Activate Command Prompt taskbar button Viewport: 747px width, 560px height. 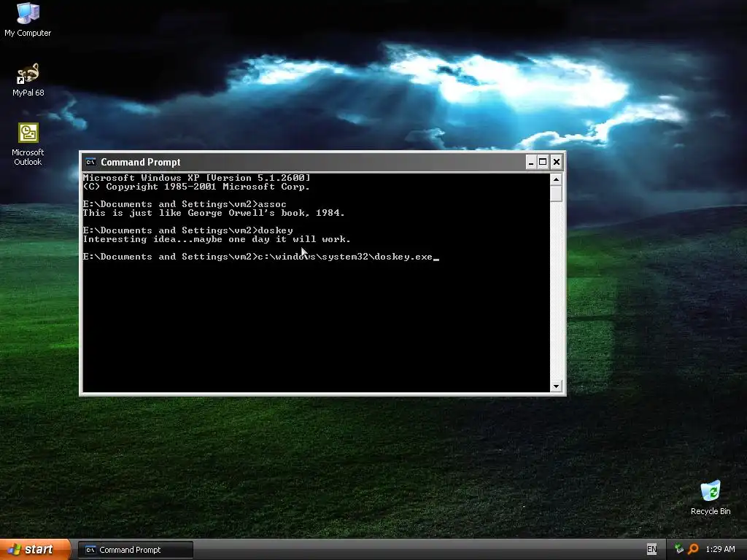point(135,550)
